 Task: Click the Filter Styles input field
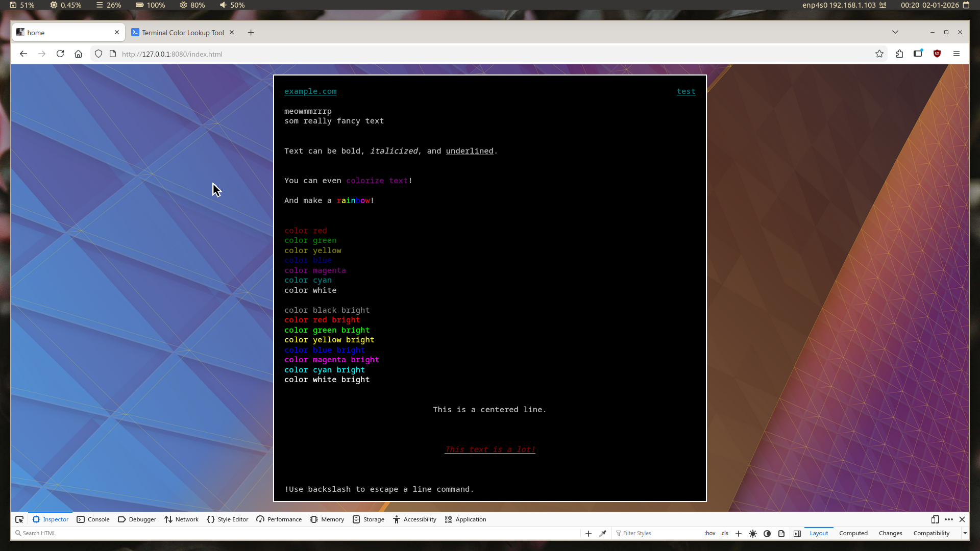click(x=658, y=534)
